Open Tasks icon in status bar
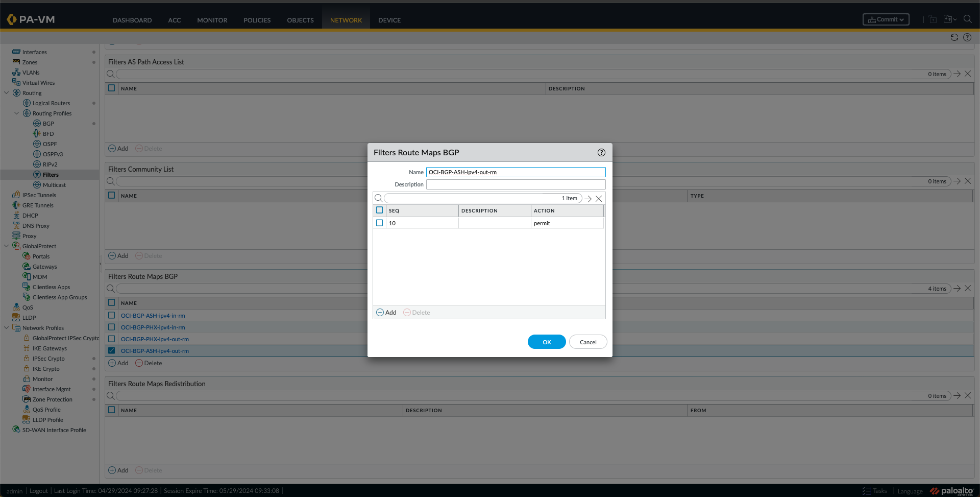The width and height of the screenshot is (980, 497). point(867,491)
